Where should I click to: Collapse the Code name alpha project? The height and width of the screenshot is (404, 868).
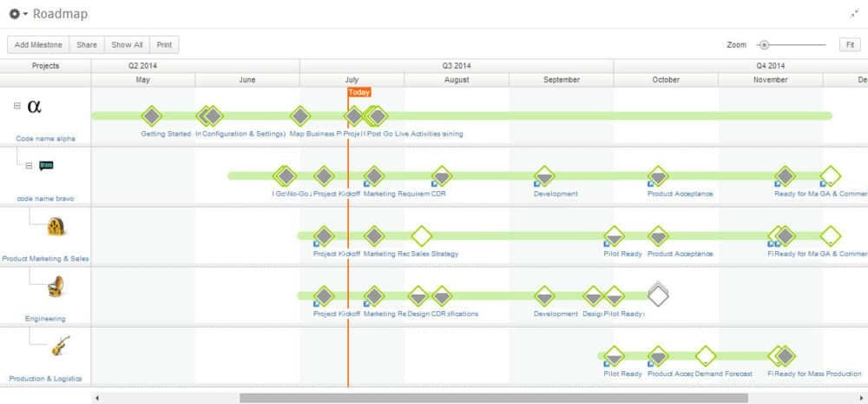tap(16, 105)
